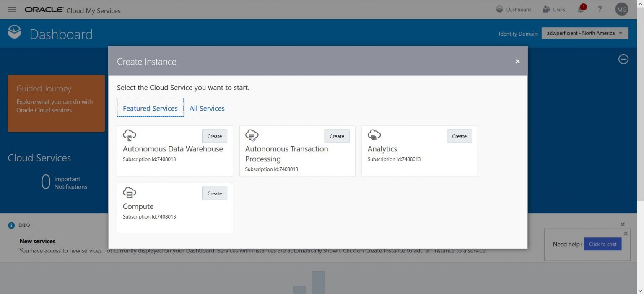Open the notifications bell with the red badge
The image size is (644, 294).
click(581, 9)
